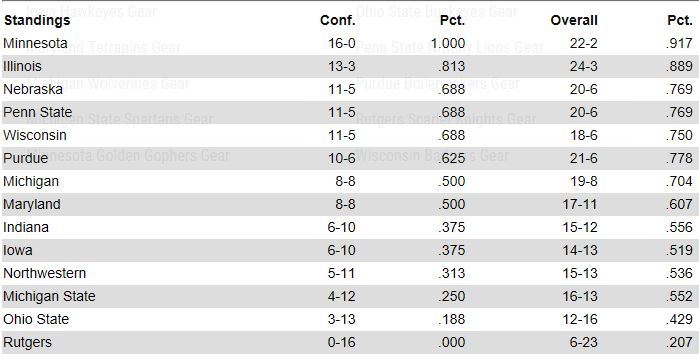
Task: Click the Rutgers team name
Action: pos(27,343)
